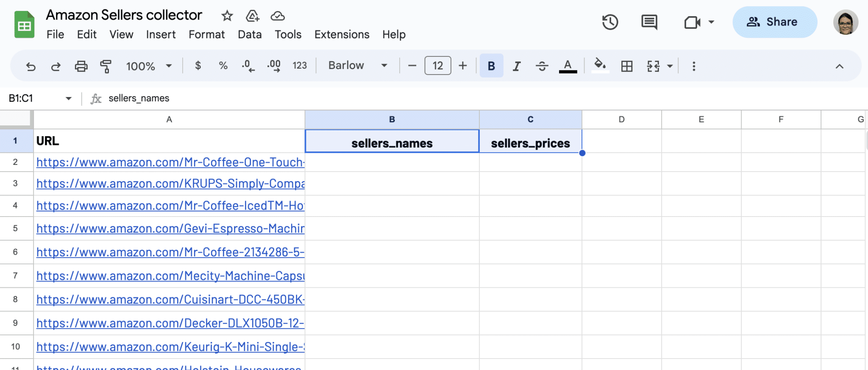Click the select all corner box
Screen dimensions: 868x370
16,119
